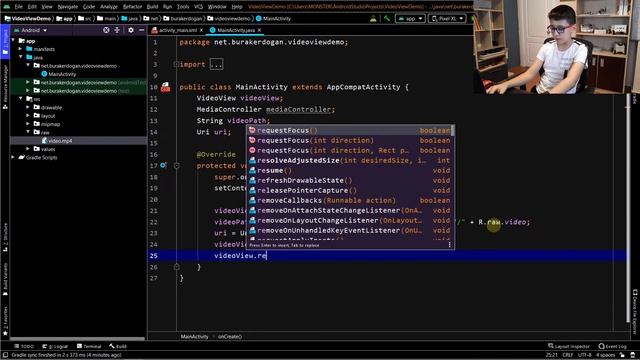Open the Structure side tab

[x=5, y=237]
